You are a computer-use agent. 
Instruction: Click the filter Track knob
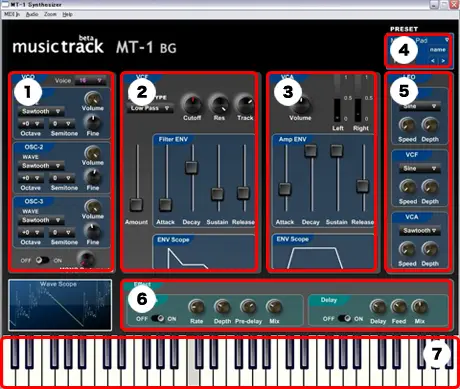point(245,104)
